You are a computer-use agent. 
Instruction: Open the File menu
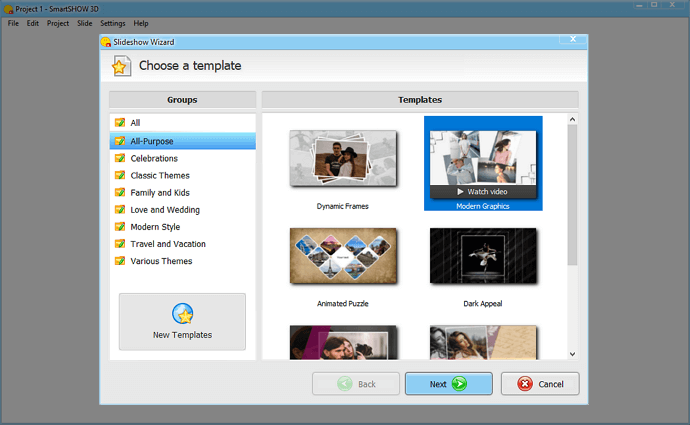click(13, 23)
